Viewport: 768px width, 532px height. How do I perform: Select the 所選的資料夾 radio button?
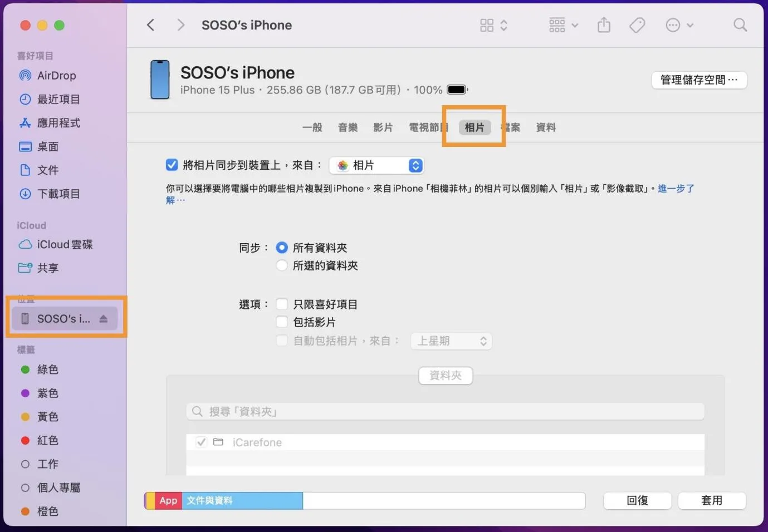(x=282, y=265)
